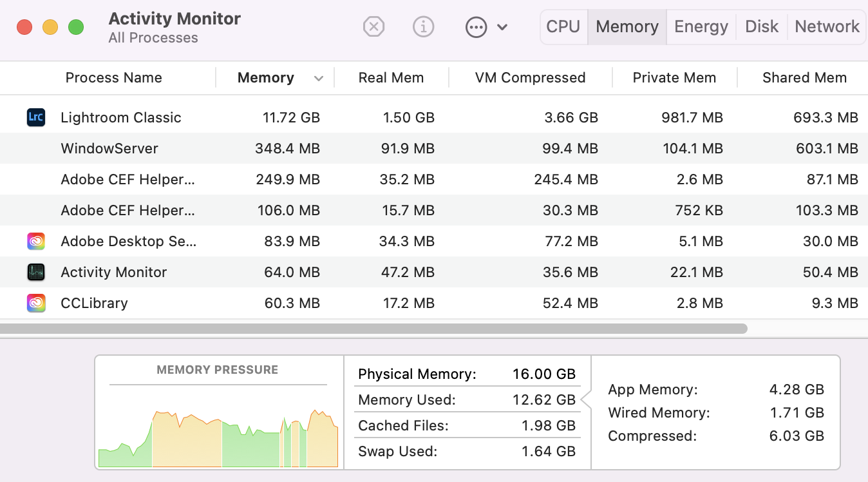Image resolution: width=868 pixels, height=482 pixels.
Task: Minimize the window with the yellow button
Action: click(50, 27)
